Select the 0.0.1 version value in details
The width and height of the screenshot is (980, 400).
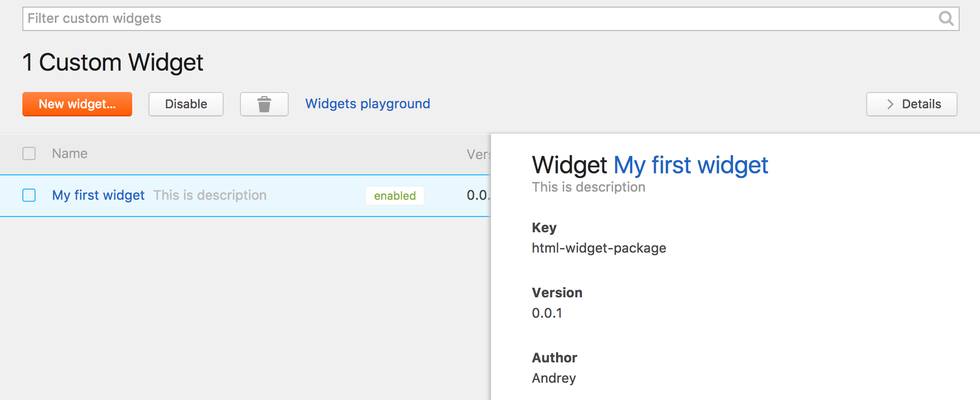point(547,313)
